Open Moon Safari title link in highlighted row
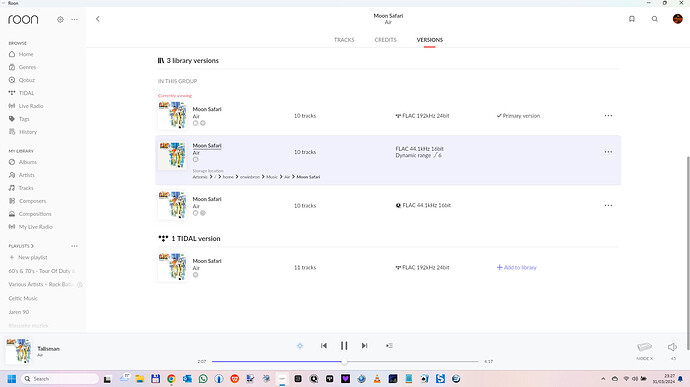Image resolution: width=690 pixels, height=387 pixels. pos(207,146)
